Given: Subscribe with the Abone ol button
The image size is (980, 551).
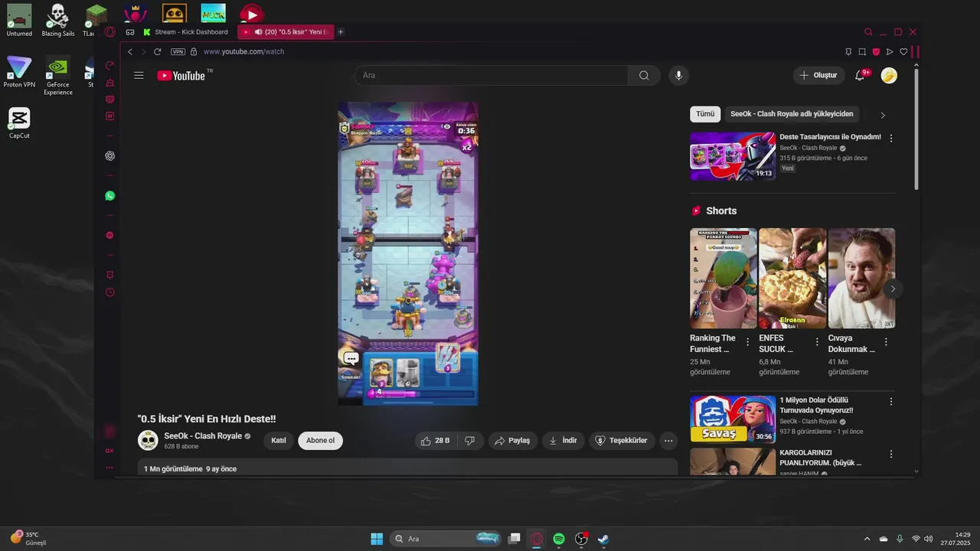Looking at the screenshot, I should point(321,441).
